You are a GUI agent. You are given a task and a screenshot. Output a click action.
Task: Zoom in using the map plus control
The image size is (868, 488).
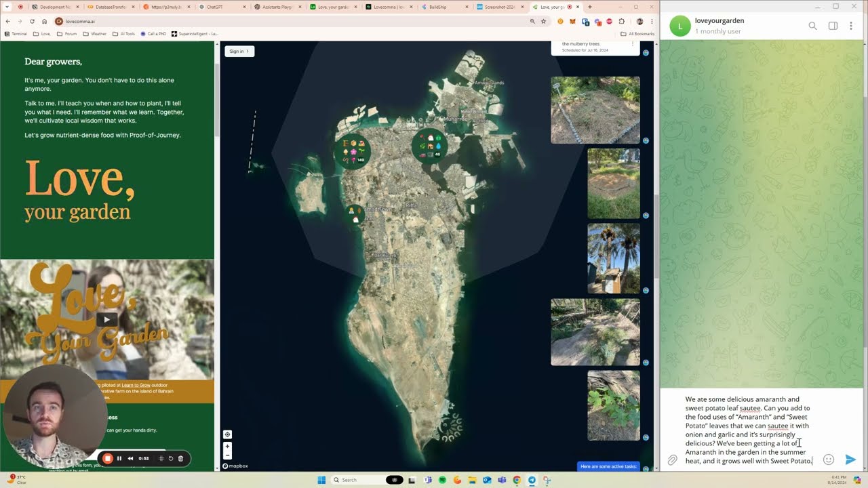[x=227, y=447]
